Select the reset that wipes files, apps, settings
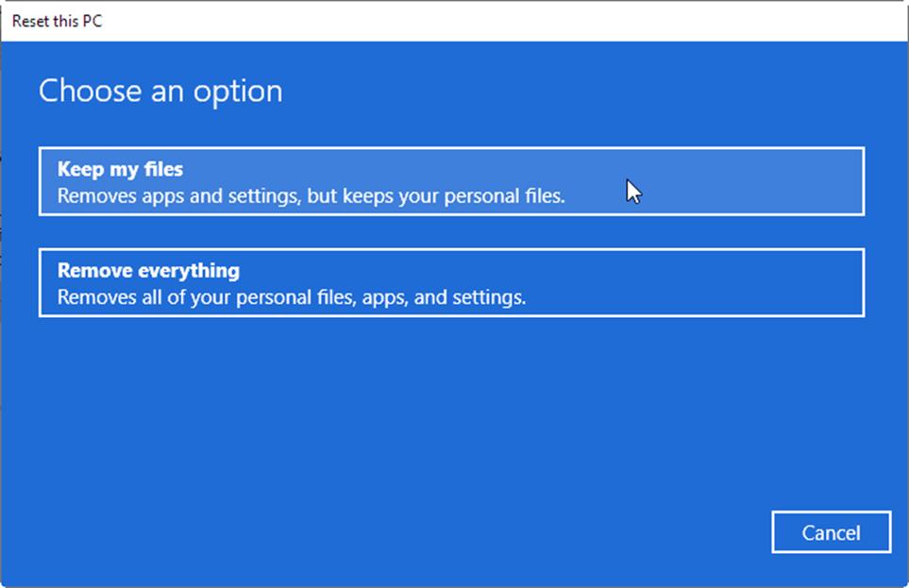Viewport: 909px width, 588px height. (x=451, y=283)
